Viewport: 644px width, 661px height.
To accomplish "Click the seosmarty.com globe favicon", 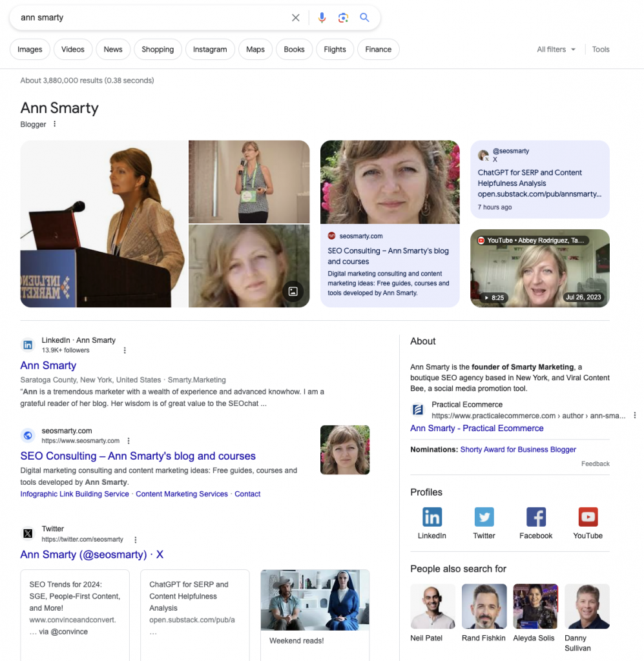I will pyautogui.click(x=28, y=435).
